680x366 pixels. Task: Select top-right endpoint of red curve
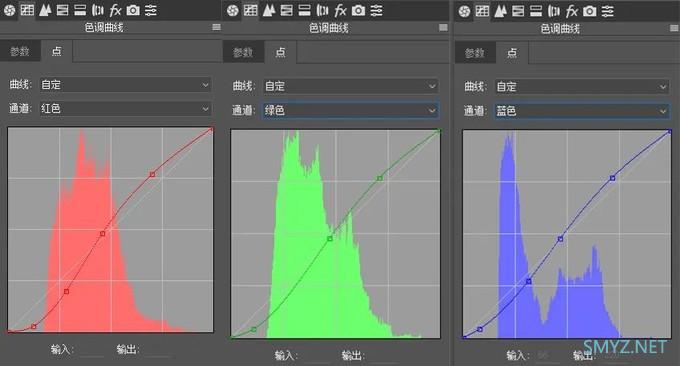212,128
